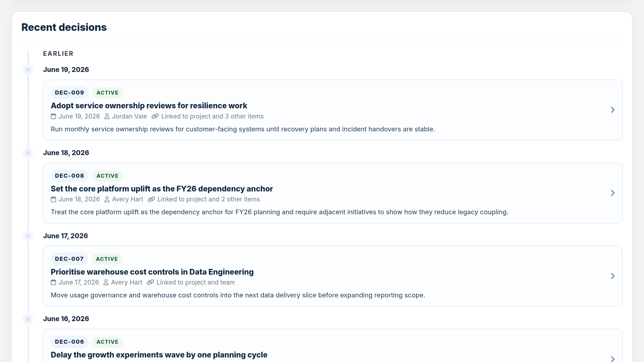Click the 'Recent decisions' heading
This screenshot has width=644, height=362.
tap(64, 27)
